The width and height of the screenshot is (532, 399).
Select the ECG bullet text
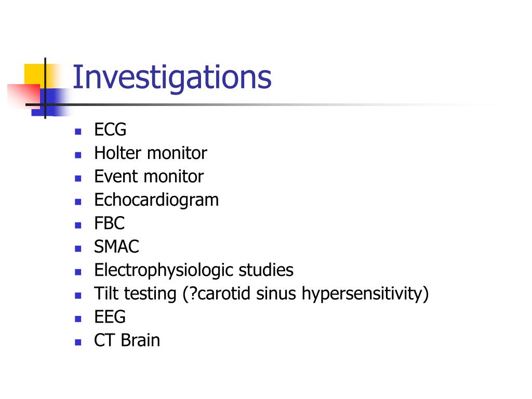tap(110, 129)
